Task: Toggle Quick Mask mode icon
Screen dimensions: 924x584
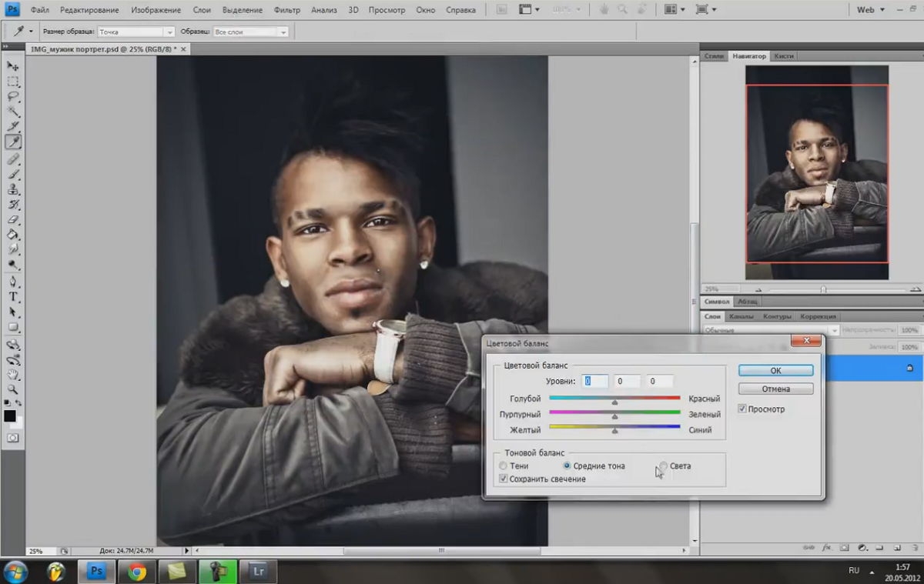Action: 13,437
